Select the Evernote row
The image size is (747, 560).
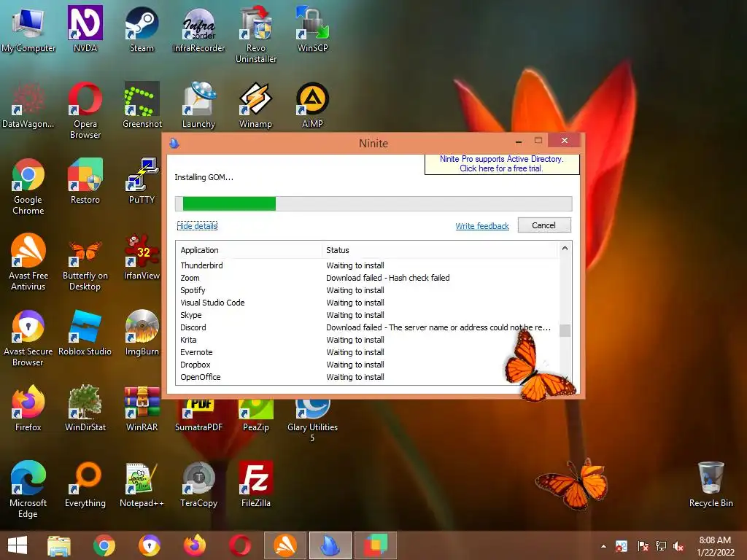pos(367,352)
